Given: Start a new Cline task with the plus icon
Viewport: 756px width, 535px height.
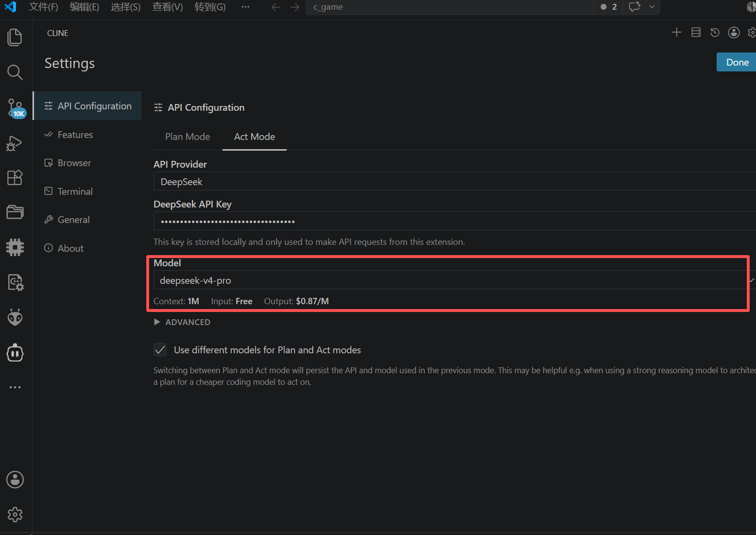Looking at the screenshot, I should pos(676,33).
